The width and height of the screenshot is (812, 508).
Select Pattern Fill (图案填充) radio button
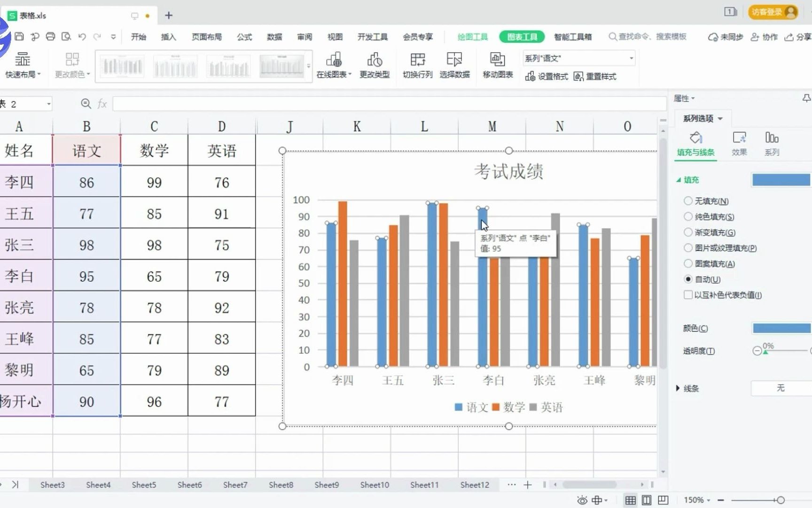(688, 263)
